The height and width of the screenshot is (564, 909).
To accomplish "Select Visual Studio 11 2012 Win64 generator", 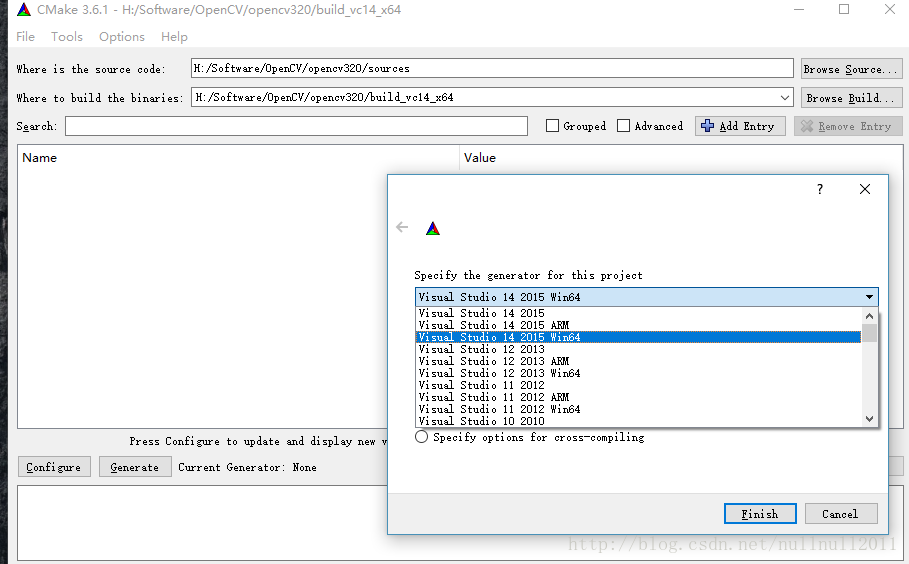I will coord(638,409).
